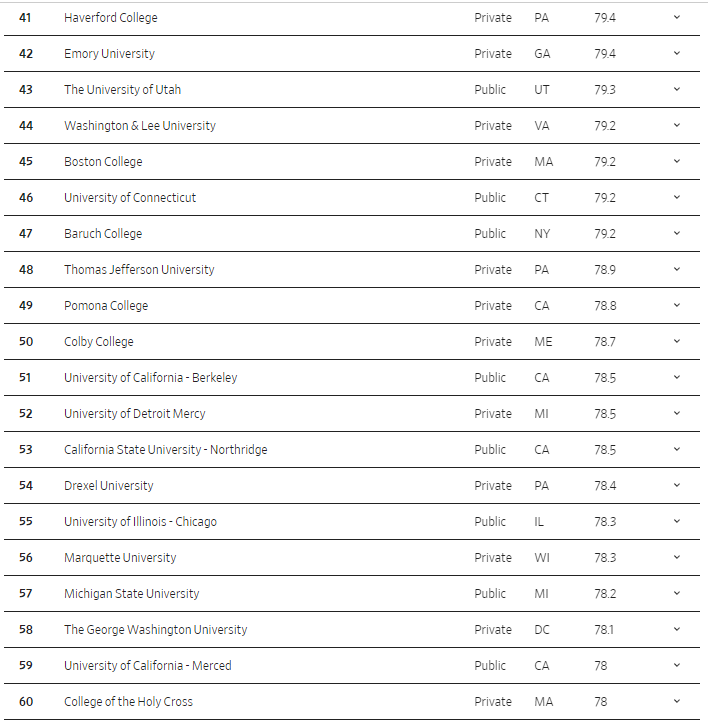
Task: Expand the Emory University row chevron
Action: point(676,54)
